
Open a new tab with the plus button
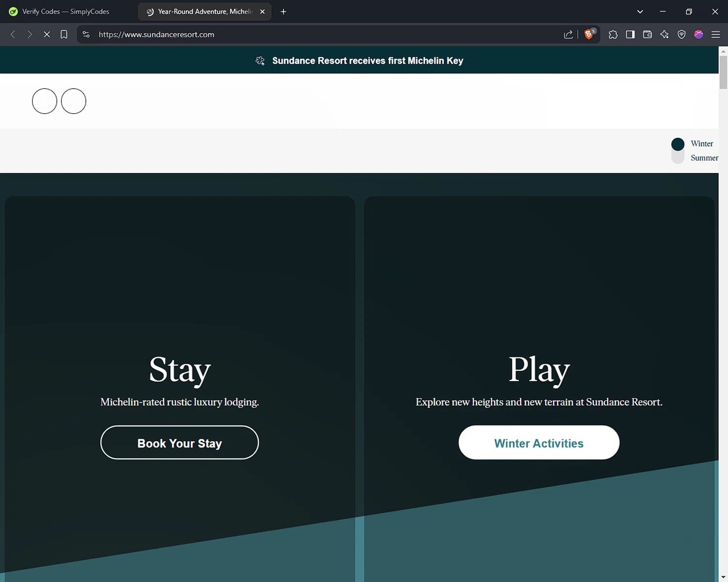coord(283,12)
